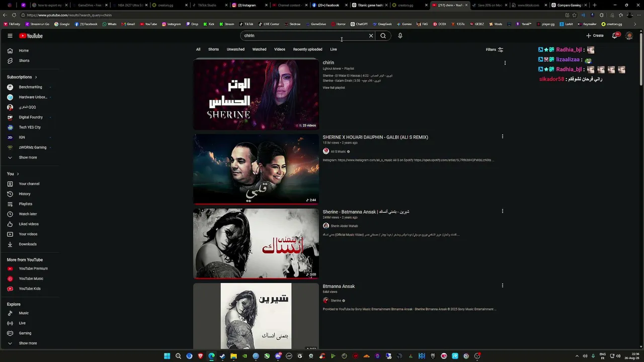Open the Btmanna Ansak title link
The width and height of the screenshot is (644, 362).
339,287
